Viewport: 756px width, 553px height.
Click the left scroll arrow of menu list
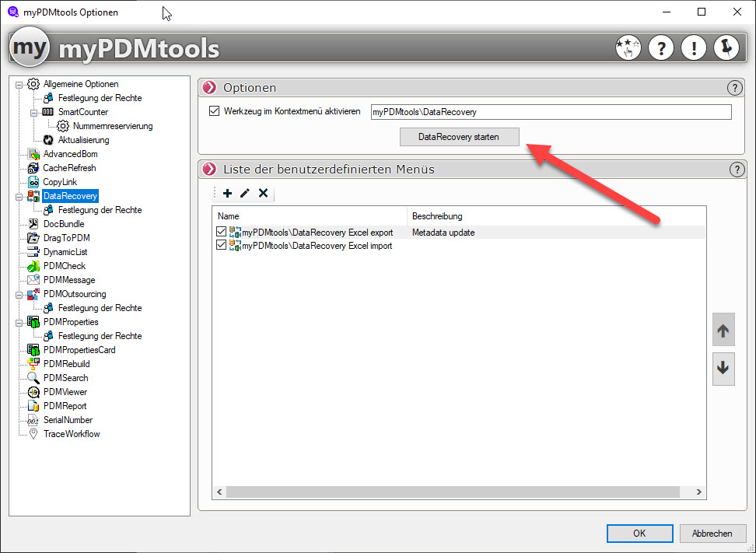pos(219,492)
